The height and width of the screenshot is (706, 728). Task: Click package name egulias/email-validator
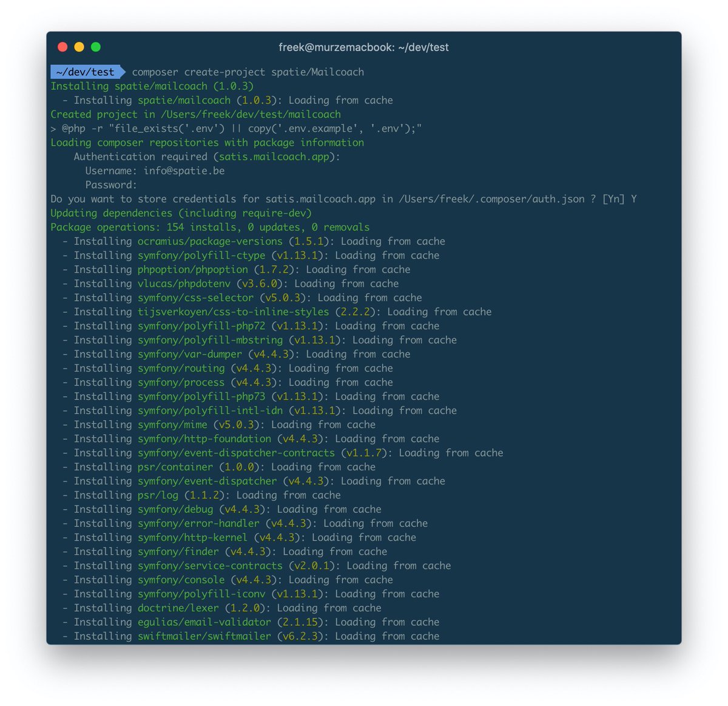(x=204, y=622)
